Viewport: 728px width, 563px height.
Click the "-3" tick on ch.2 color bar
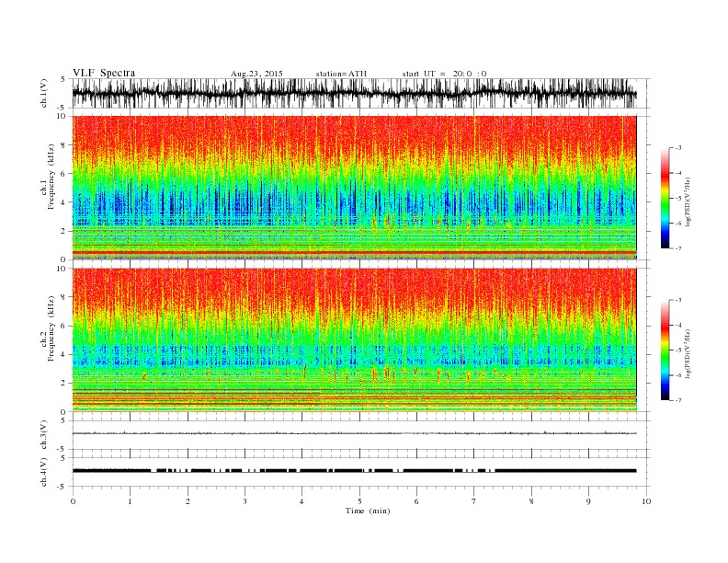678,300
